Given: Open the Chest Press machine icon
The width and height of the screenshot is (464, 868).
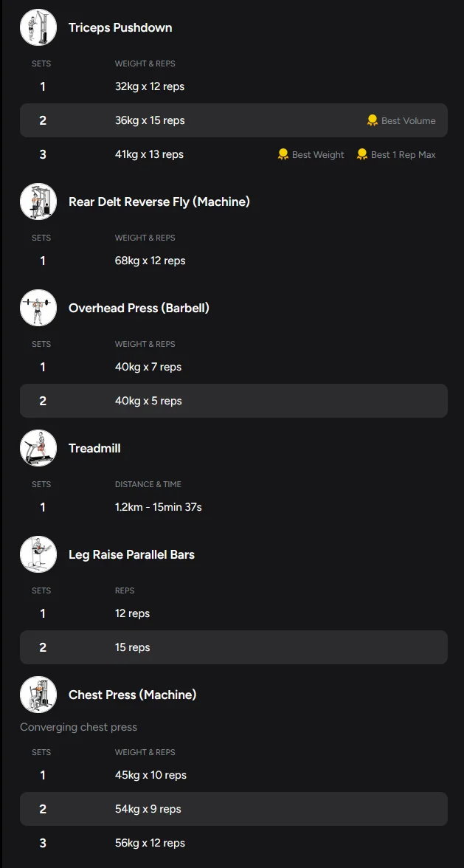Looking at the screenshot, I should pos(38,695).
